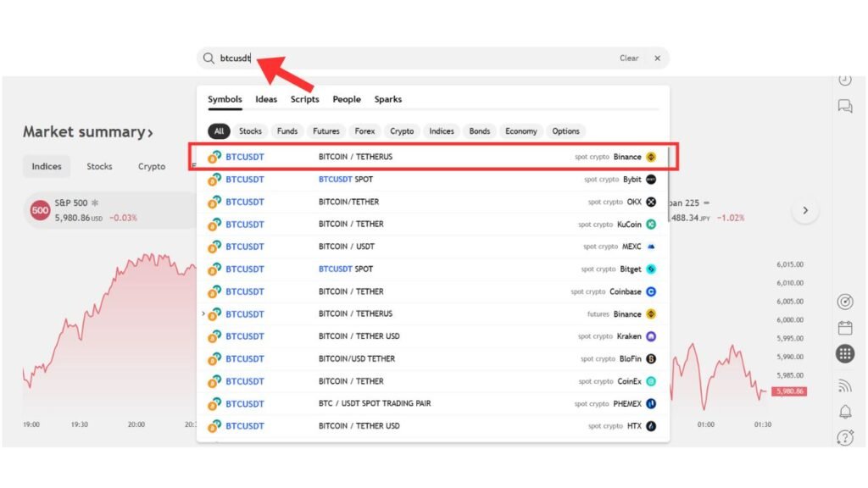Click the PHEMEX exchange logo
Viewport: 868px width, 488px height.
tap(651, 404)
